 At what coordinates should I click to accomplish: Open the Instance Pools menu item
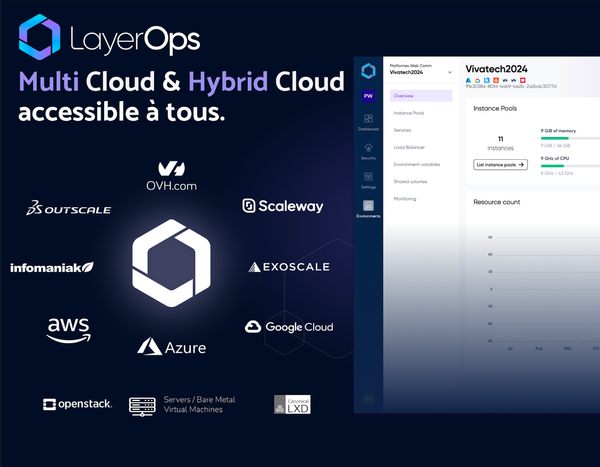click(x=409, y=113)
